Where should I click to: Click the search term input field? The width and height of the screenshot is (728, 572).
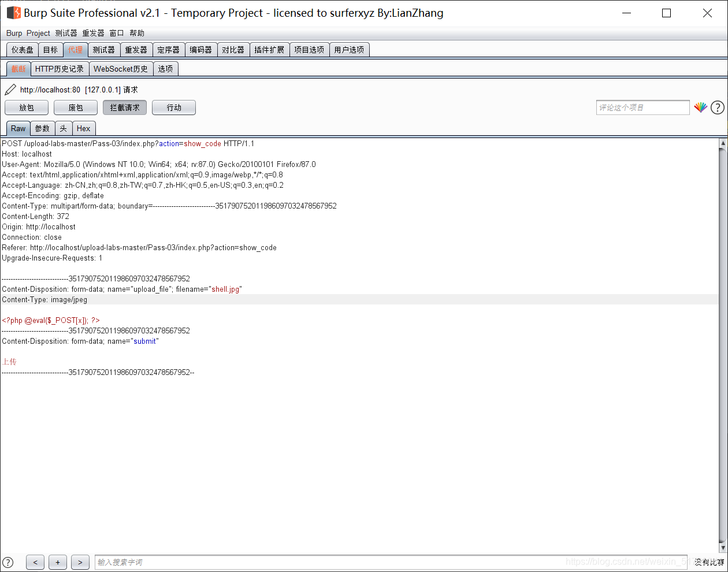pyautogui.click(x=391, y=562)
